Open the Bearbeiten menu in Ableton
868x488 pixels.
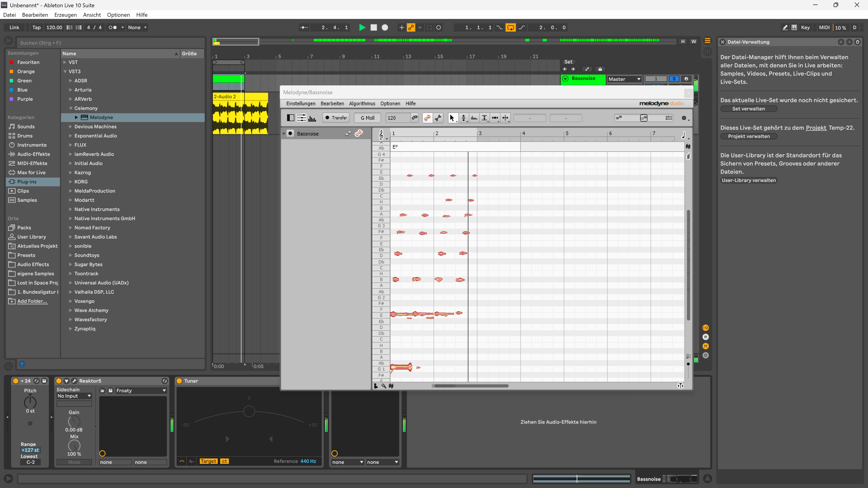35,15
